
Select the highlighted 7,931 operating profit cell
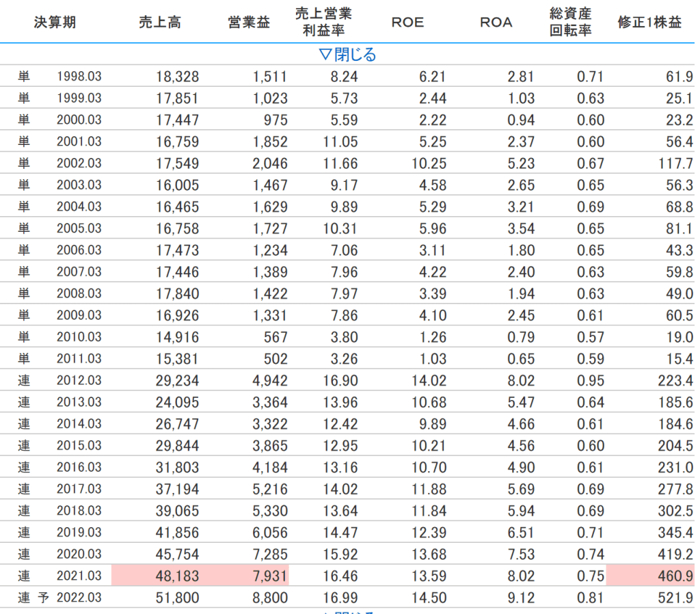tap(269, 576)
